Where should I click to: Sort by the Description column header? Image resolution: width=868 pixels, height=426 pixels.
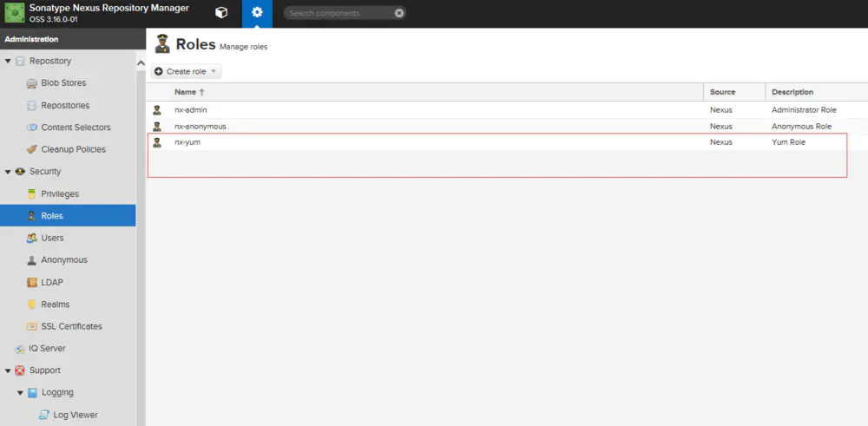tap(792, 92)
